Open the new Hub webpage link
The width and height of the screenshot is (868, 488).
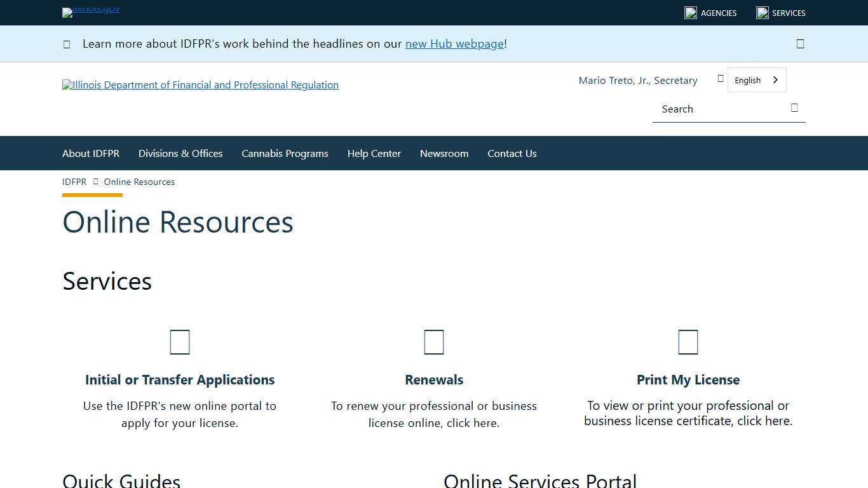pyautogui.click(x=454, y=43)
